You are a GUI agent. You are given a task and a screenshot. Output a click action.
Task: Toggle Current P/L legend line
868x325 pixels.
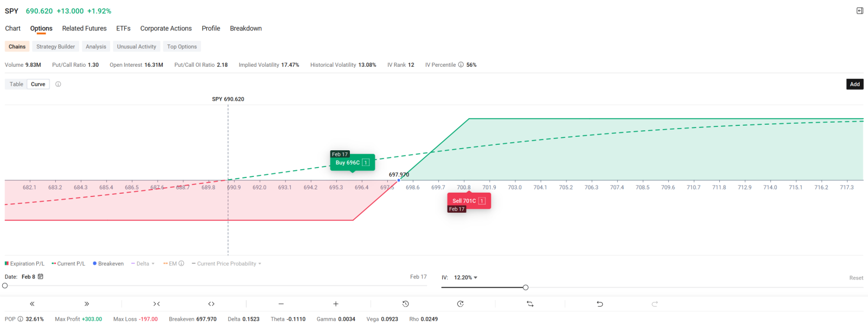click(68, 264)
